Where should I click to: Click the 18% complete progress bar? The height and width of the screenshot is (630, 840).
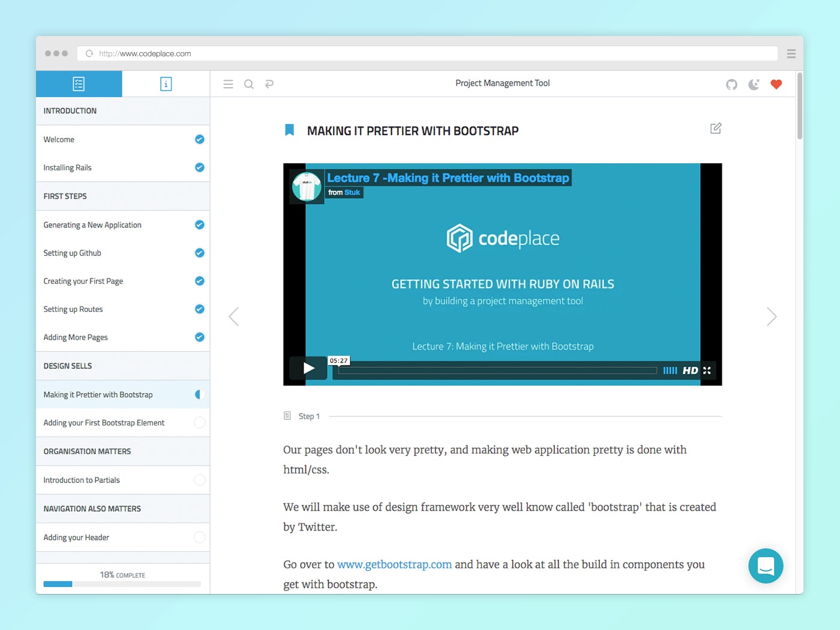pos(122,584)
